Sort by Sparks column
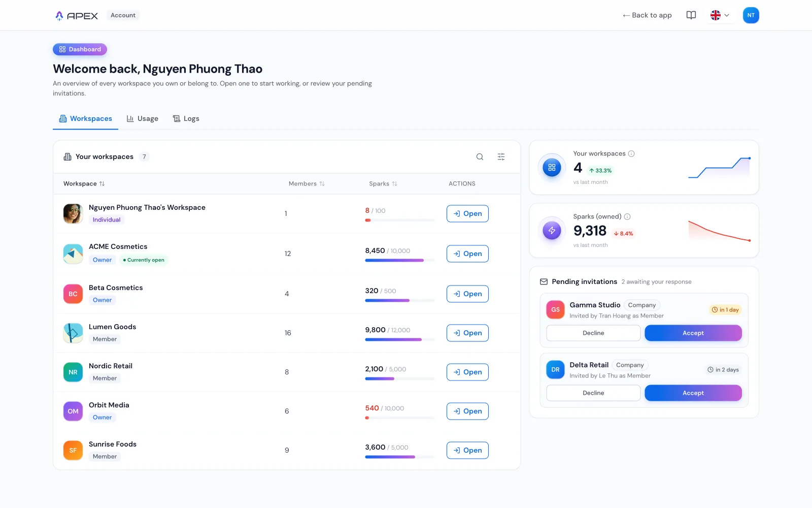Viewport: 812px width, 508px height. tap(383, 184)
